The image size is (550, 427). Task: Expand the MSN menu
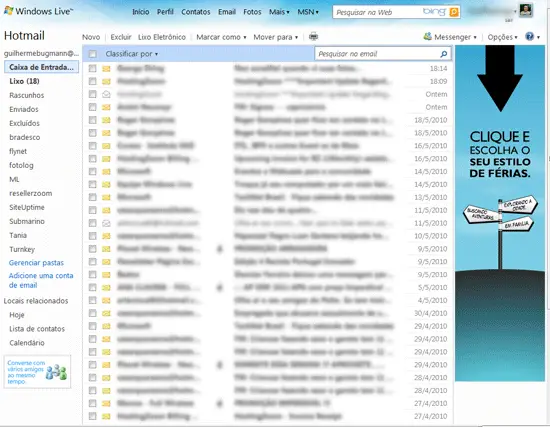coord(308,12)
